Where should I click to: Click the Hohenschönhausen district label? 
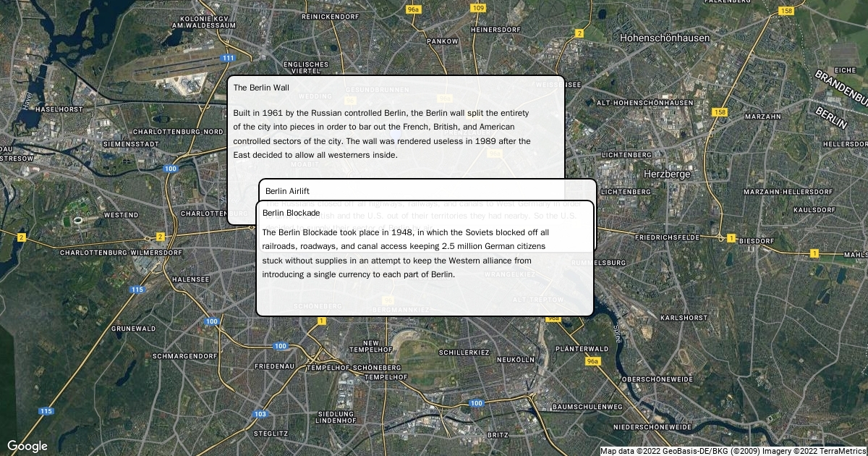[x=665, y=38]
